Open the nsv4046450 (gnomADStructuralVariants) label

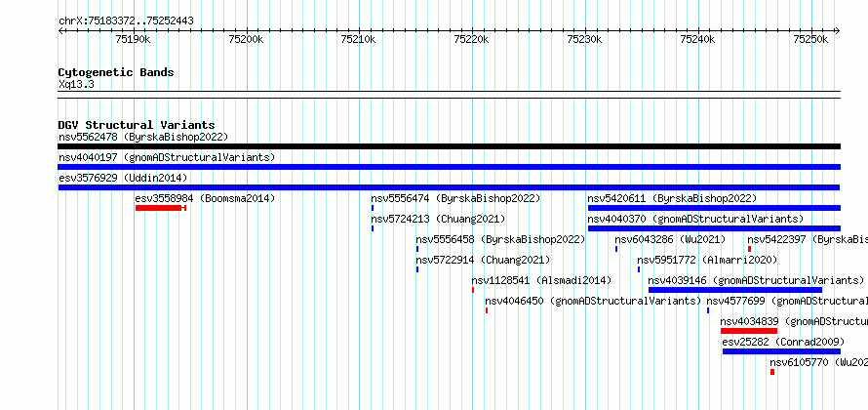(x=593, y=301)
